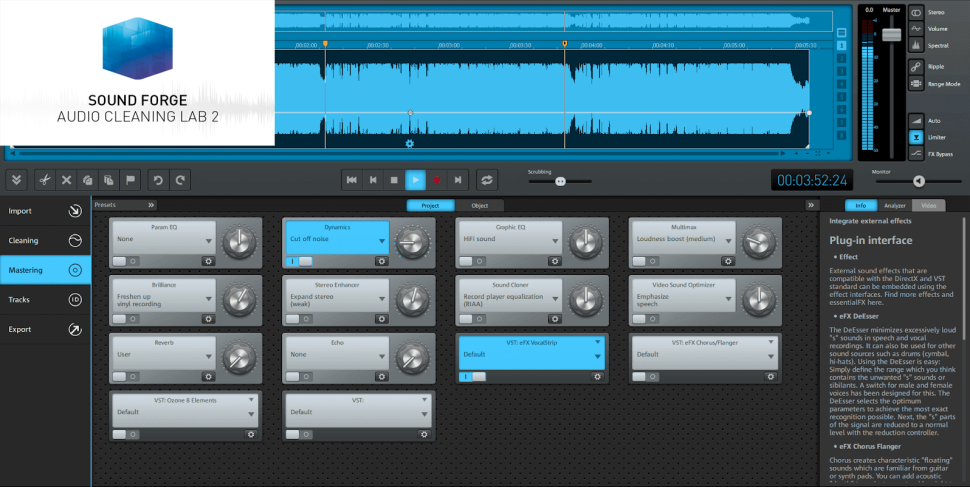
Task: Open Param EQ preset dropdown
Action: click(208, 241)
